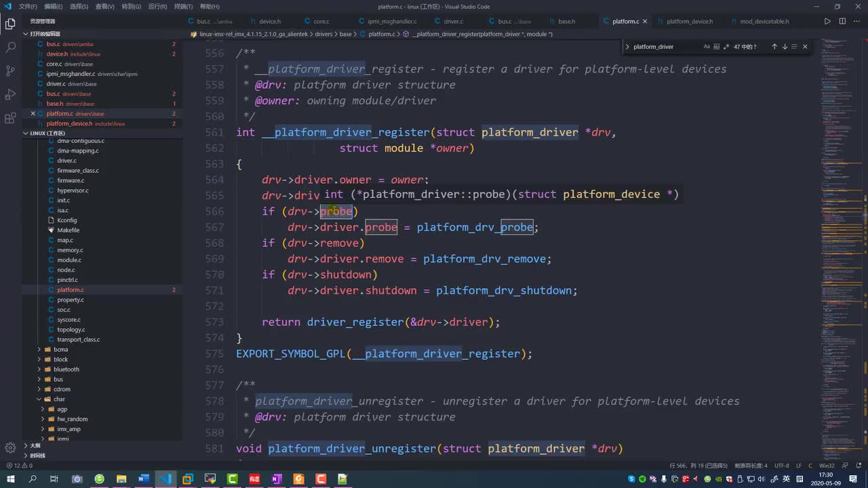Open driver.c in the file tree
868x488 pixels.
[66, 161]
